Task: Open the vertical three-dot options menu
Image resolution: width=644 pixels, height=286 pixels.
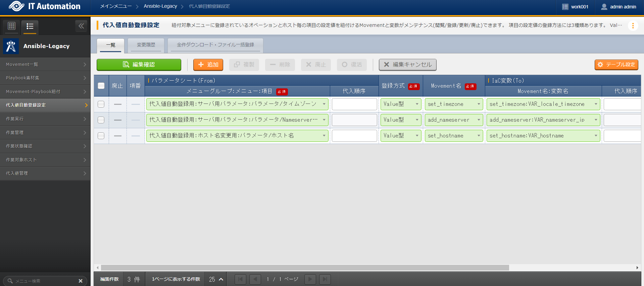Action: pyautogui.click(x=633, y=26)
